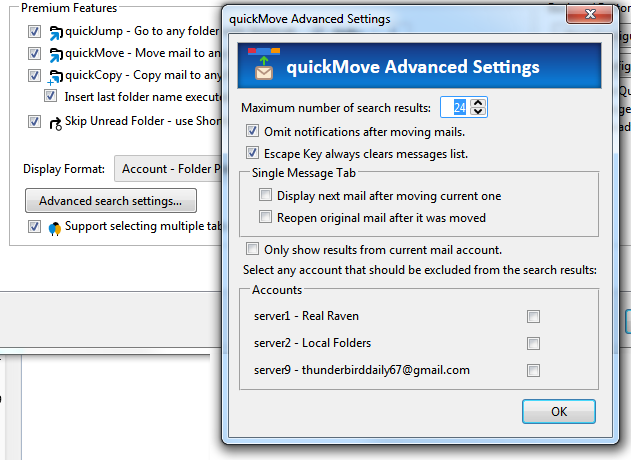Check Reopen original mail after moved
The height and width of the screenshot is (460, 631).
(x=266, y=217)
